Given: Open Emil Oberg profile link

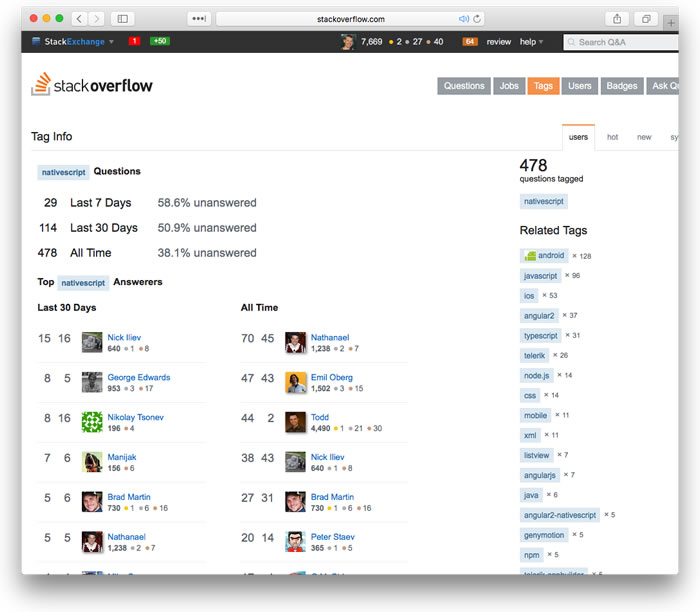Looking at the screenshot, I should tap(332, 377).
